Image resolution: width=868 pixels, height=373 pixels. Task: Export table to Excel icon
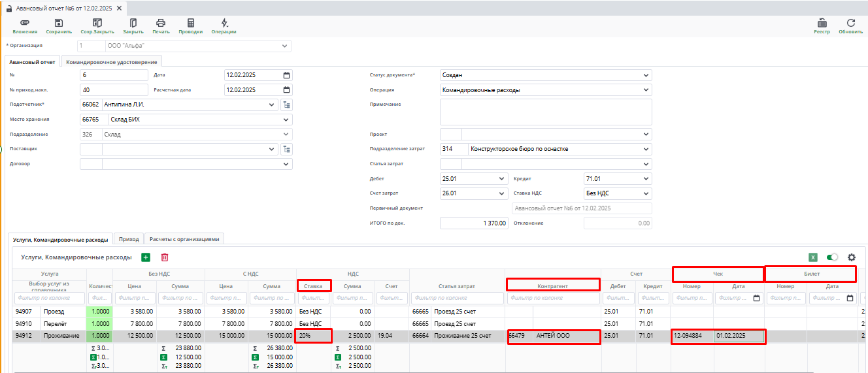tap(813, 257)
